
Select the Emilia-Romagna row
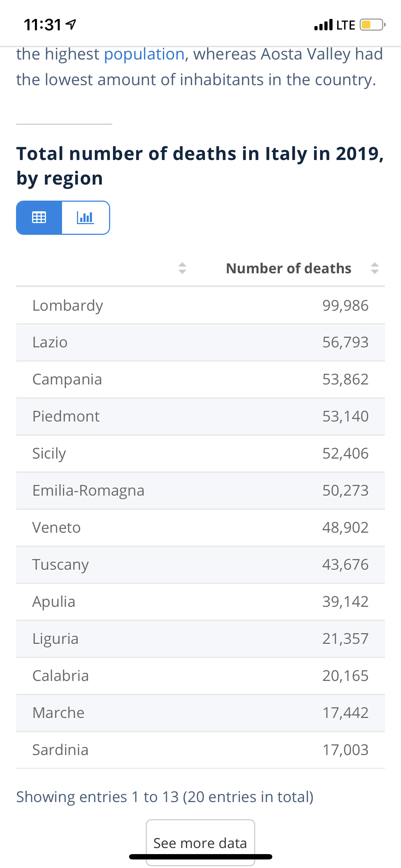[200, 491]
